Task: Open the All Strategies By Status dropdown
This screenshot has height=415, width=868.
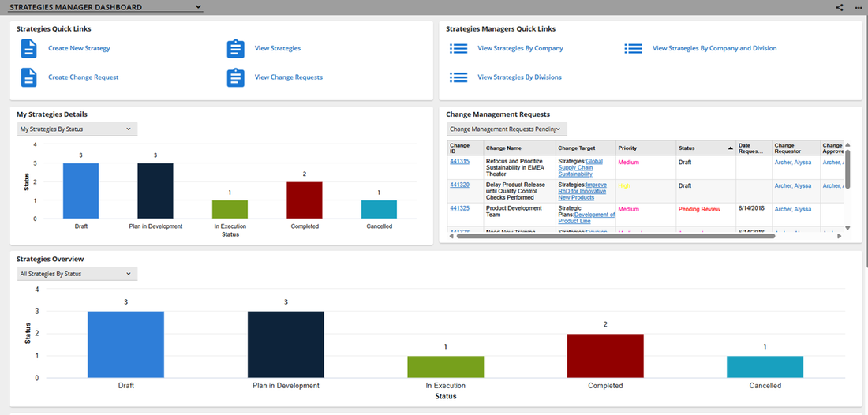Action: tap(77, 274)
